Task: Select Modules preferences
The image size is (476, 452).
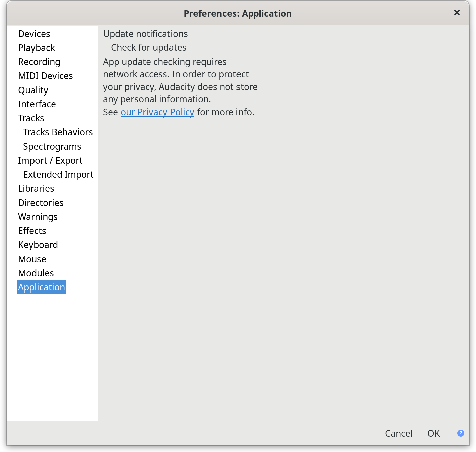Action: (x=36, y=273)
